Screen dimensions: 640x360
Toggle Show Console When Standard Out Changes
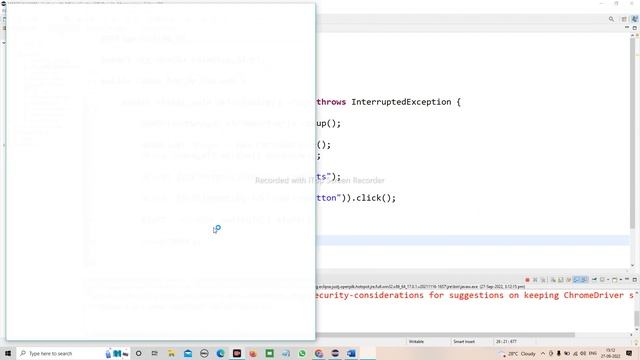click(x=576, y=280)
